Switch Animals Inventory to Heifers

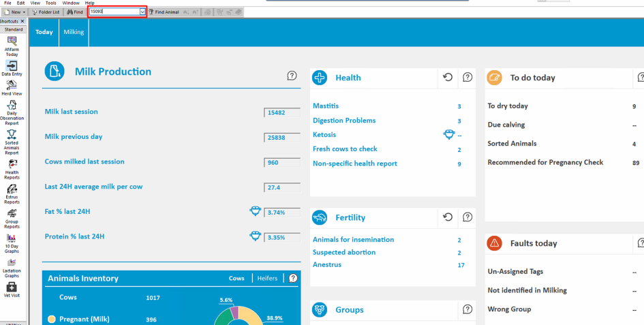[x=267, y=278]
